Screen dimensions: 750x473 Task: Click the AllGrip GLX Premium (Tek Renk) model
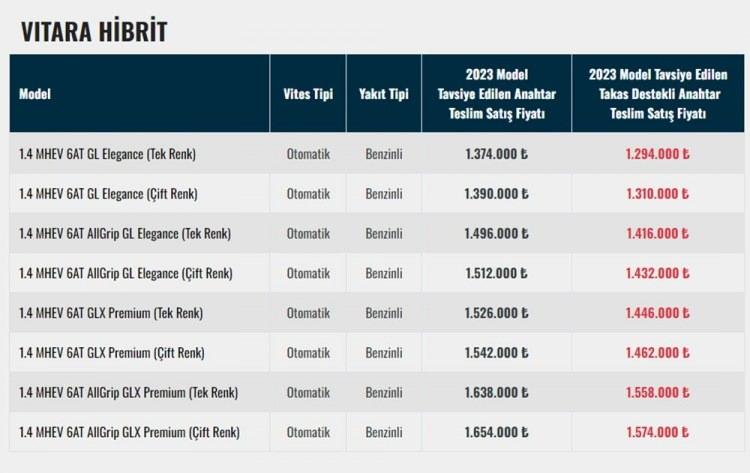click(x=128, y=392)
